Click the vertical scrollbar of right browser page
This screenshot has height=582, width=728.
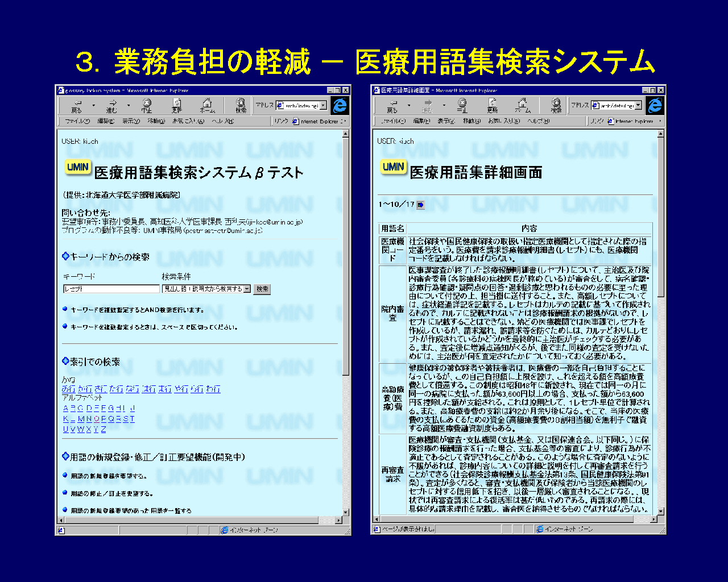click(660, 341)
